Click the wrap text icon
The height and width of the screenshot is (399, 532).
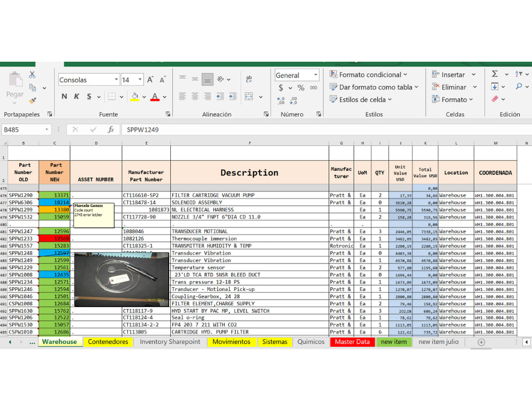(248, 79)
